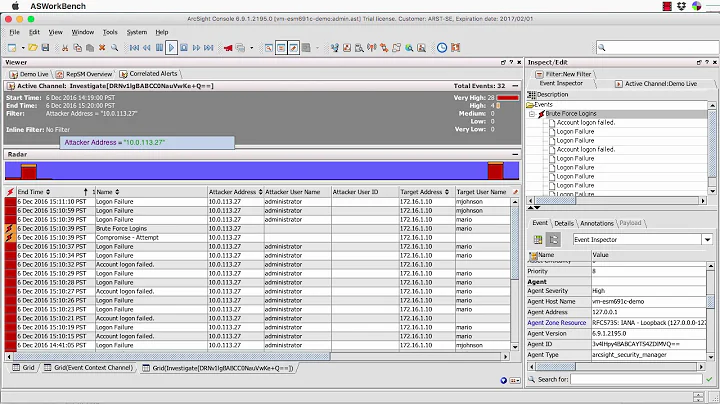Click the Fast-forward playback control
This screenshot has height=404, width=720.
coord(197,48)
